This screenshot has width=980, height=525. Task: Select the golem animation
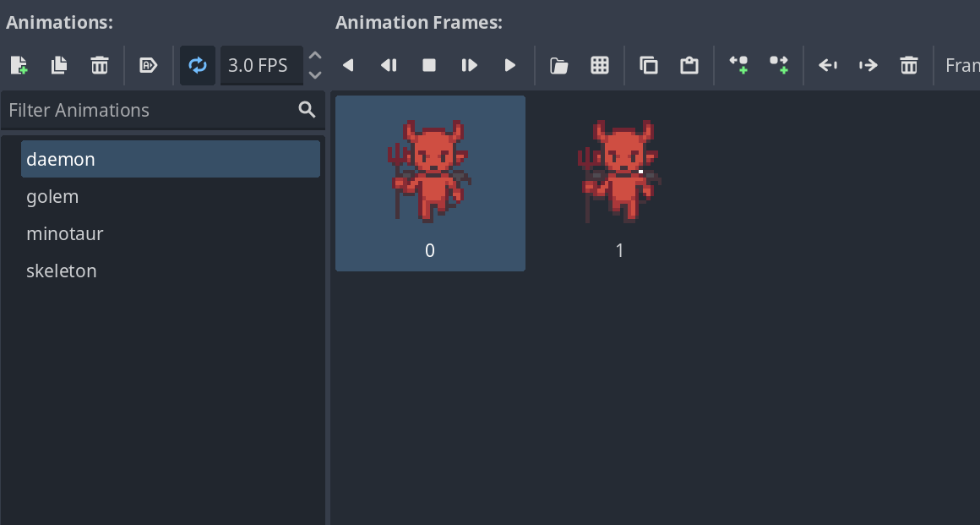[x=52, y=196]
